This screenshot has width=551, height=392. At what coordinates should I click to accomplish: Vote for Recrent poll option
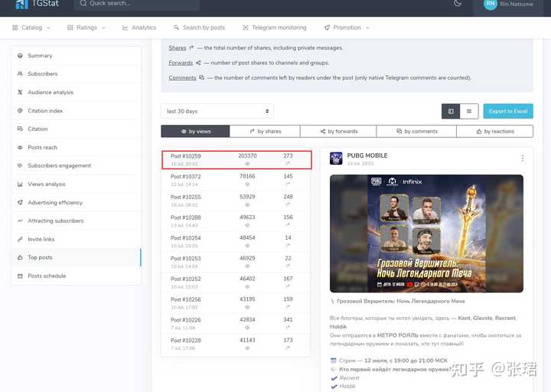point(349,378)
